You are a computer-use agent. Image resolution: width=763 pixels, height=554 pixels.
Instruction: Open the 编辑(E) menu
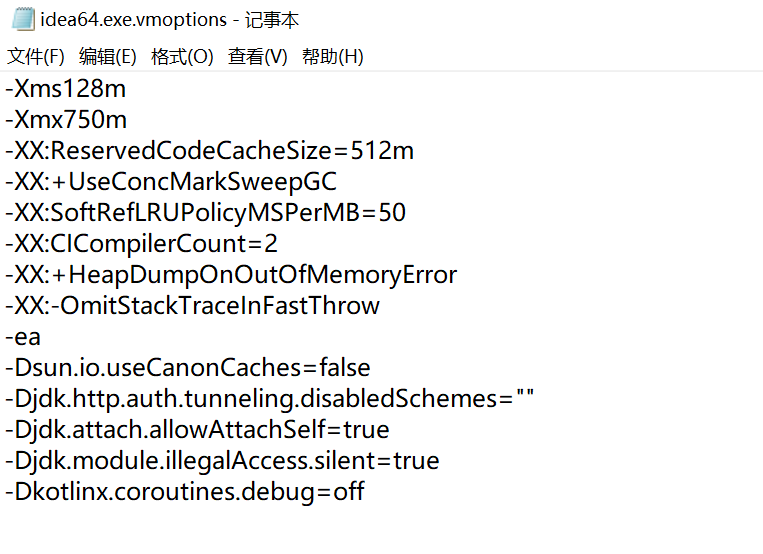(x=108, y=57)
